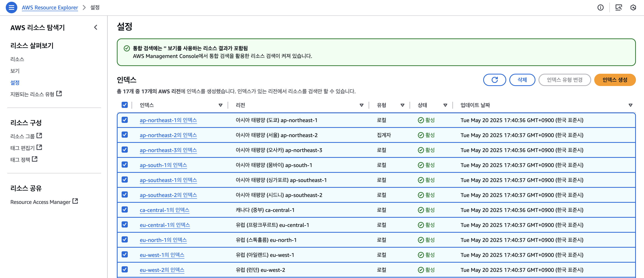
Task: Open the ap-southeast-1의 인덱스 link
Action: (x=168, y=180)
